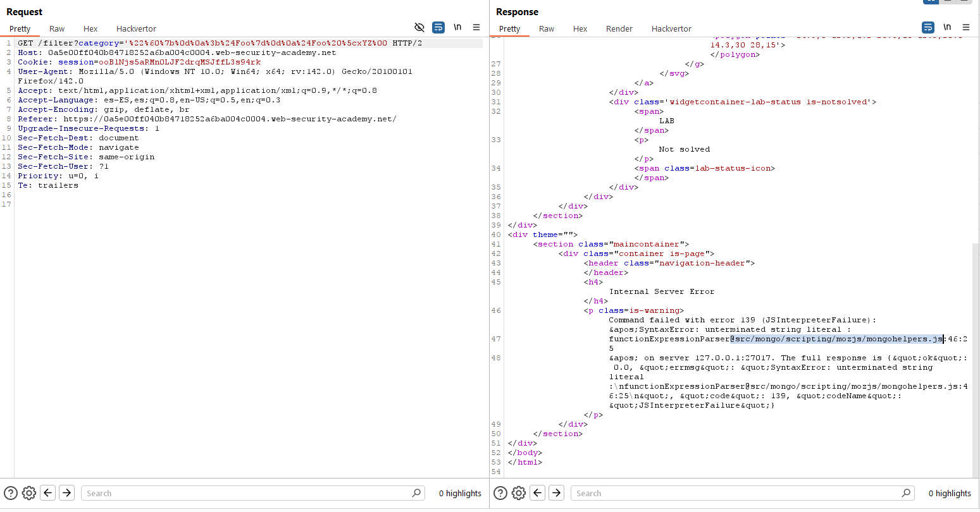The height and width of the screenshot is (512, 980).
Task: Open the Response panel hamburger options menu
Action: [966, 27]
